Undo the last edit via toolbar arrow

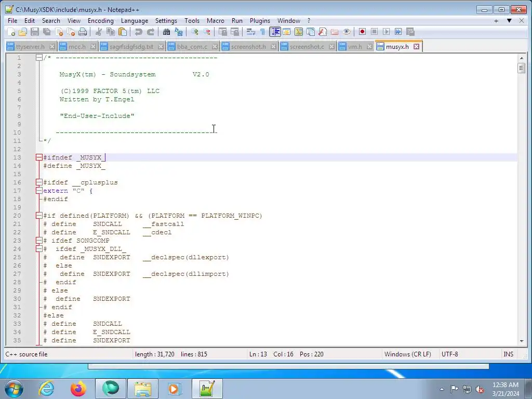pyautogui.click(x=138, y=32)
